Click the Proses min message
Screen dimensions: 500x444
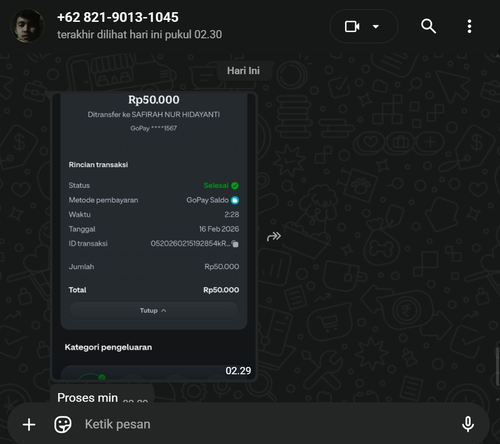102,394
